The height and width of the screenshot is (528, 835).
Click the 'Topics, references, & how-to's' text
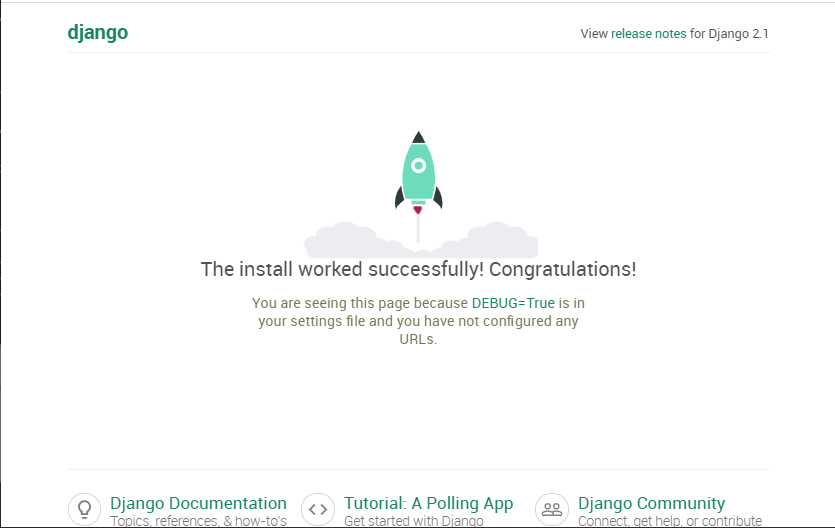pos(198,521)
